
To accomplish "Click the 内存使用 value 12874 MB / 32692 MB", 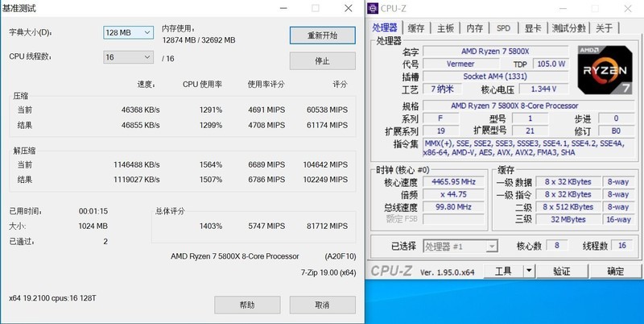I will tap(199, 39).
